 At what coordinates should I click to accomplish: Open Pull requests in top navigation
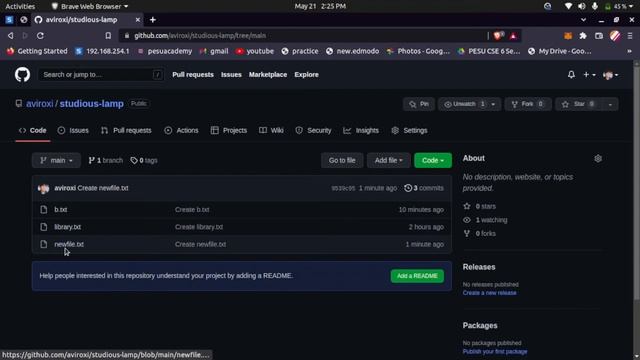click(193, 75)
